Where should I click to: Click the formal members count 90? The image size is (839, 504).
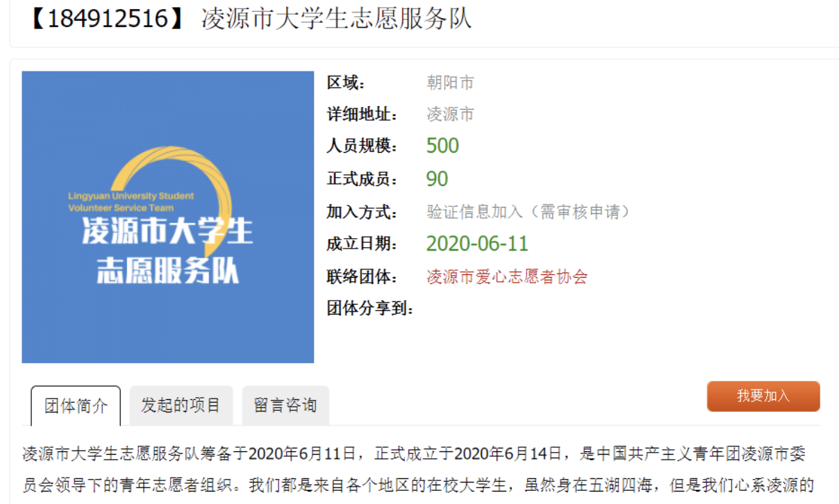point(437,179)
